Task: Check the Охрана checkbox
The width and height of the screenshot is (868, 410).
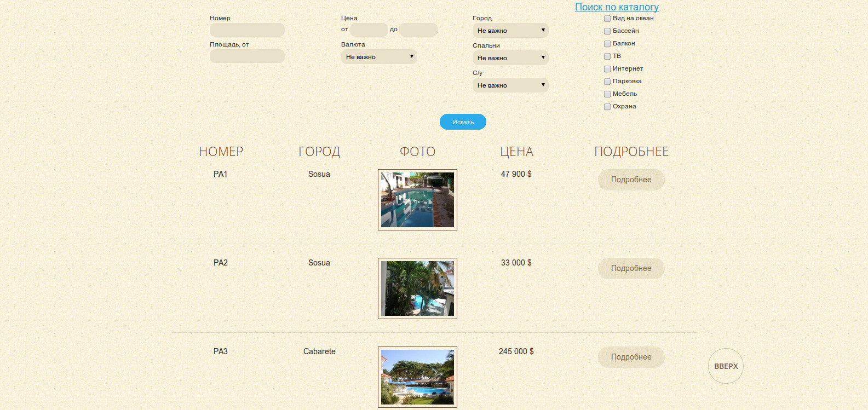Action: [x=607, y=107]
